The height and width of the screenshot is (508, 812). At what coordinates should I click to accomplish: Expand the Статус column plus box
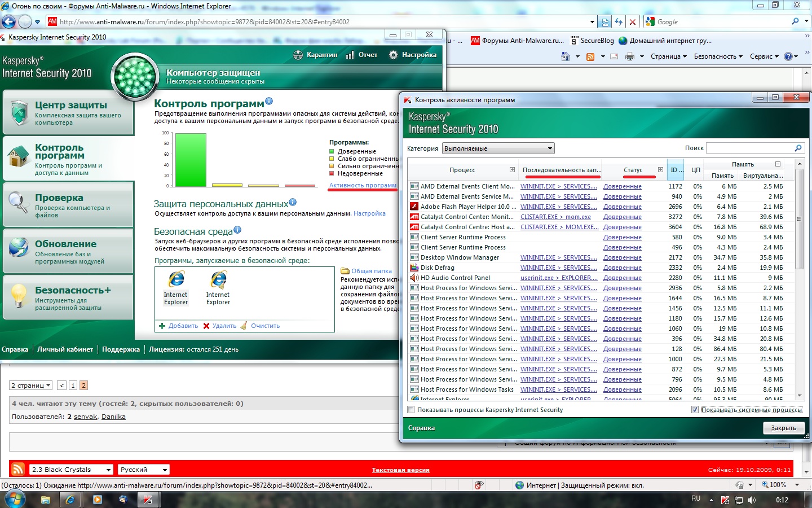pyautogui.click(x=660, y=169)
